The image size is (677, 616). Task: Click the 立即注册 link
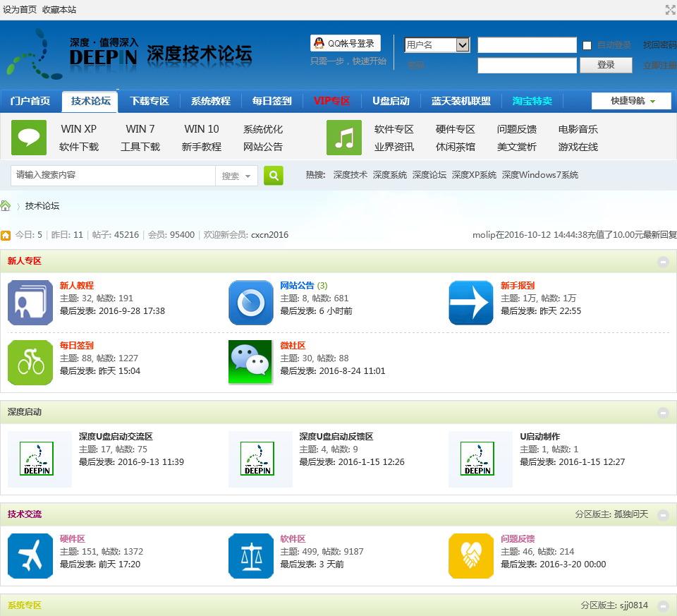coord(659,66)
